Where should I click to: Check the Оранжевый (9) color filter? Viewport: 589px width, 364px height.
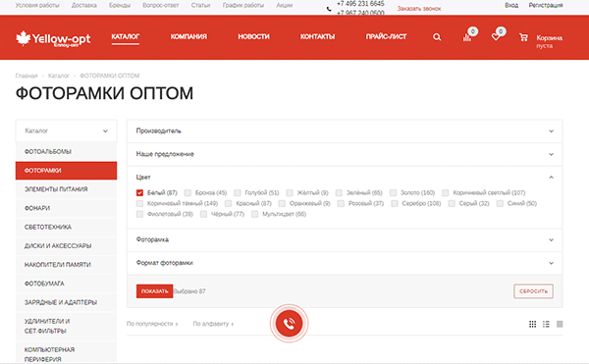[282, 203]
